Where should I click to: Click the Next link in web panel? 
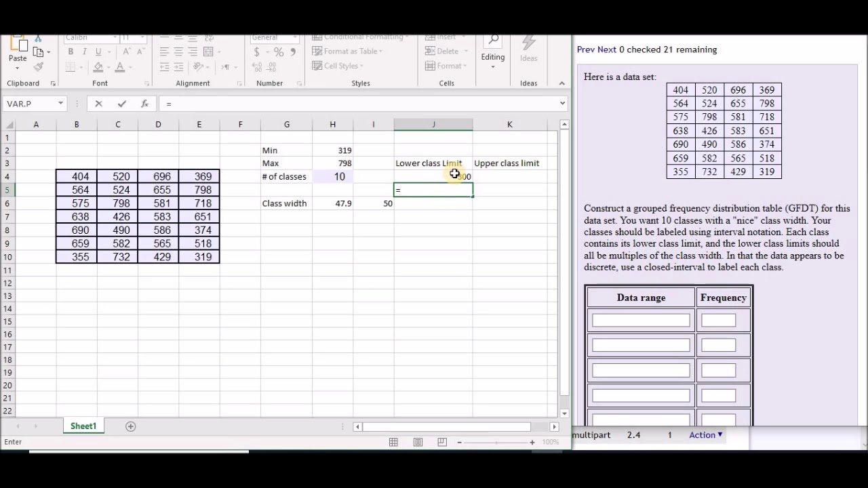click(607, 49)
